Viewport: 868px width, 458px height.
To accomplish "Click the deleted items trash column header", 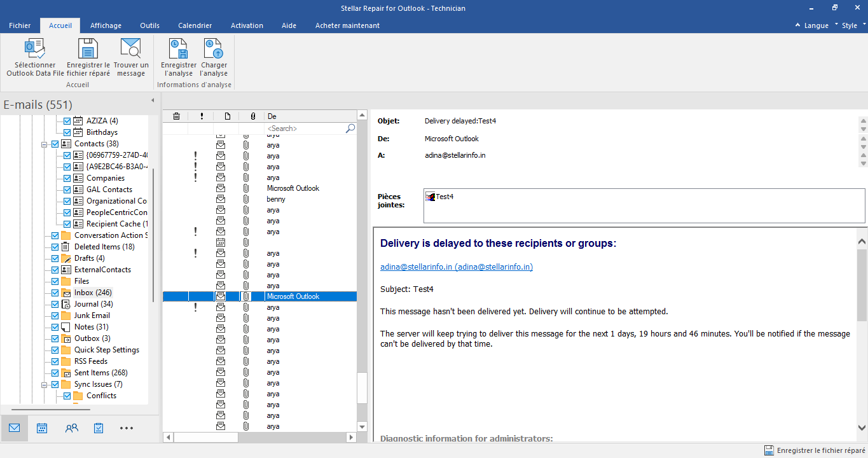I will tap(176, 116).
